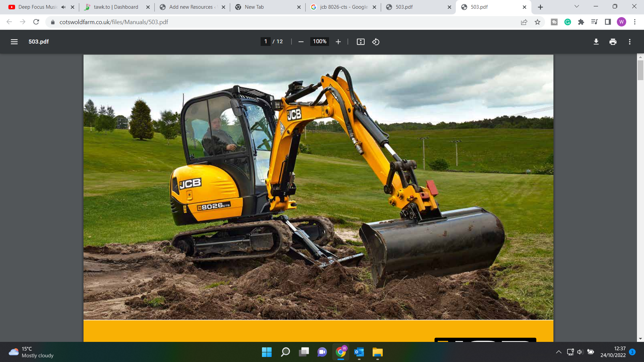Share this page icon in address bar

click(524, 22)
